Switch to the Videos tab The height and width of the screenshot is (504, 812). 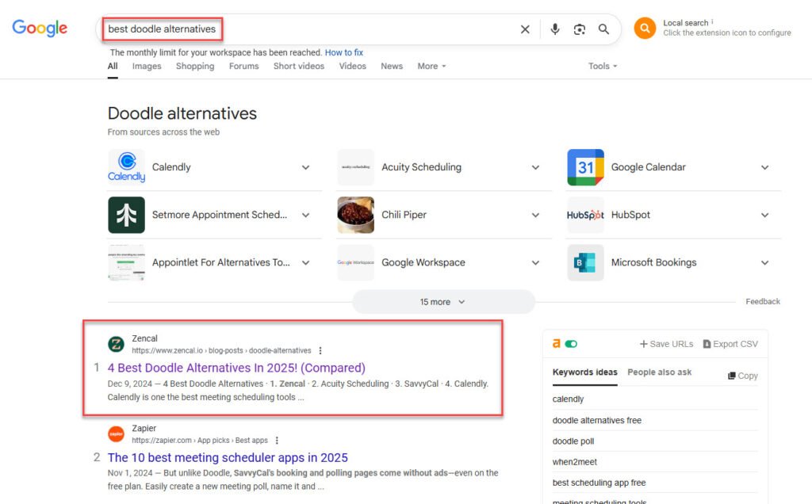(x=353, y=67)
